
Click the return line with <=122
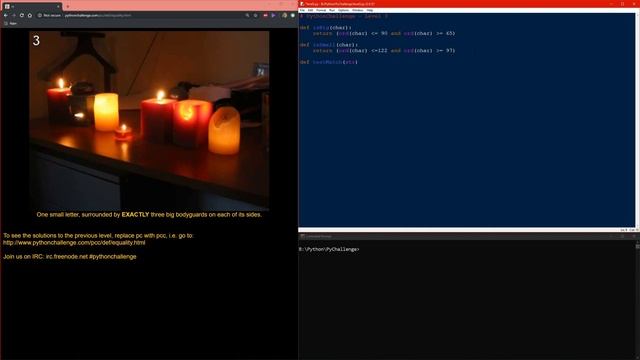coord(384,51)
